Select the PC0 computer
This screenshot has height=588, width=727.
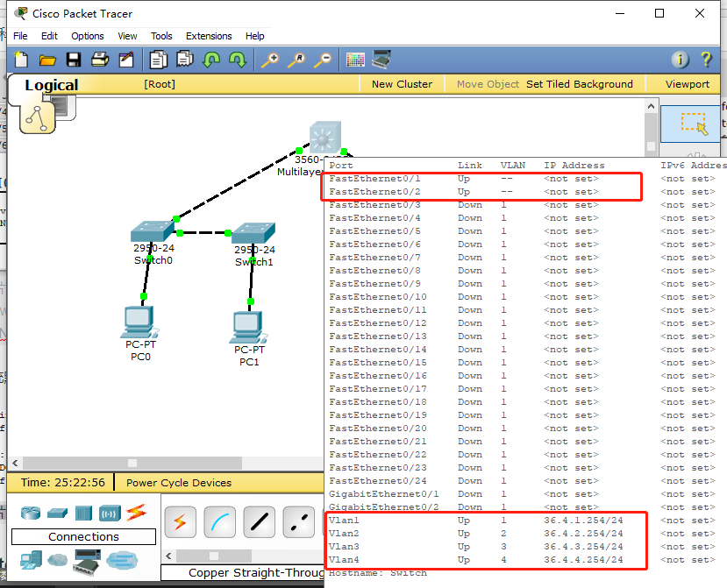(140, 322)
